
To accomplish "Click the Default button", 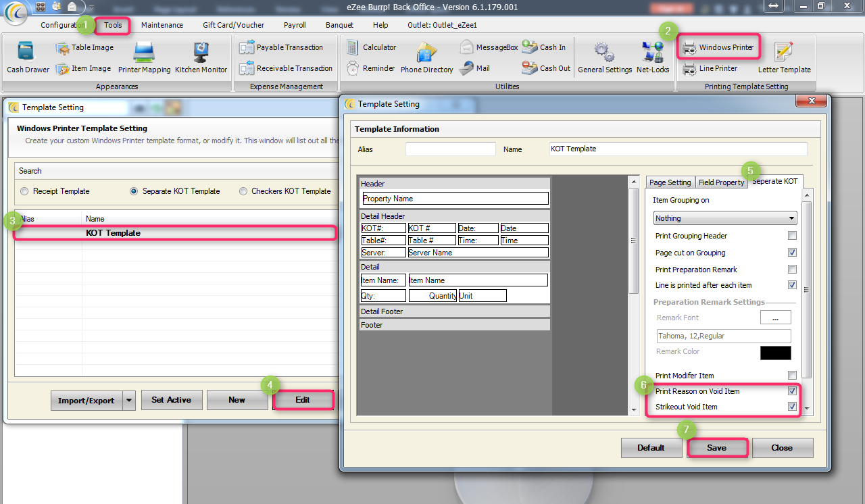I will [651, 447].
